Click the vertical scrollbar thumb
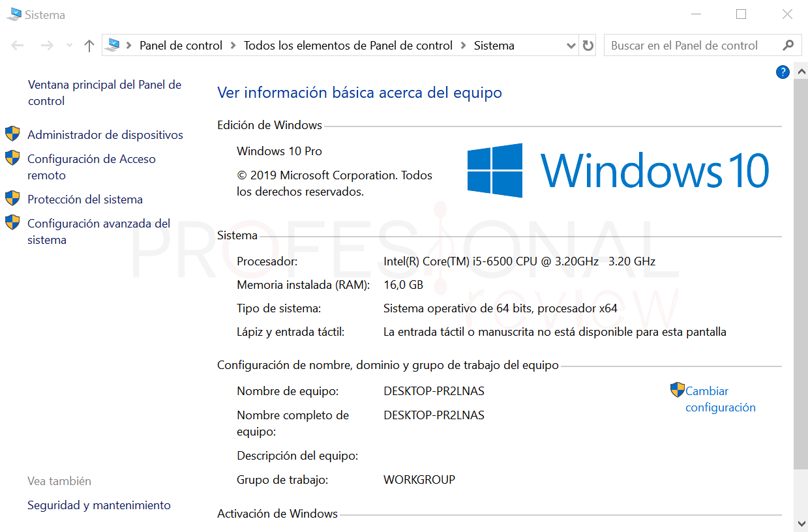The image size is (808, 532). [801, 274]
